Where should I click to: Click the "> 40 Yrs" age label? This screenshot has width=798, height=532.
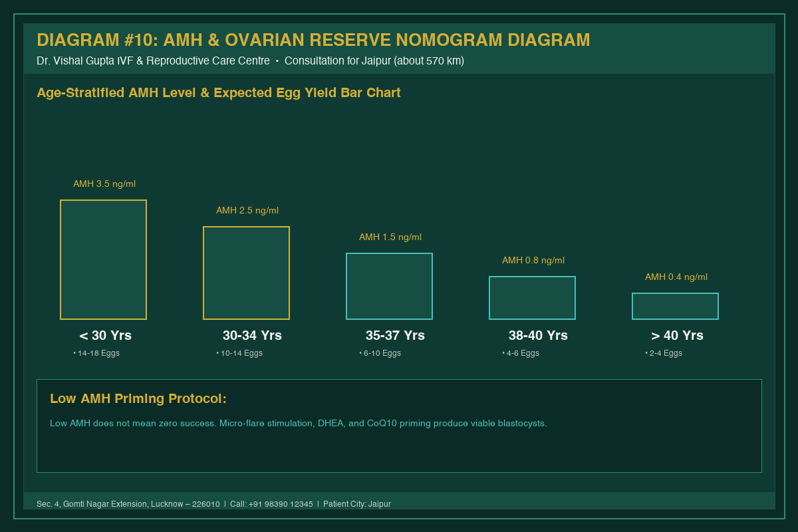pos(677,336)
